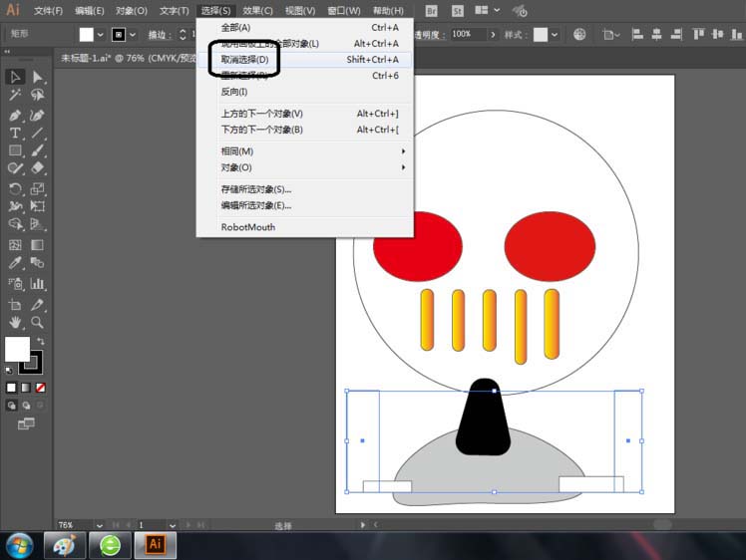Select the Artboard tool
Image resolution: width=746 pixels, height=560 pixels.
[15, 305]
